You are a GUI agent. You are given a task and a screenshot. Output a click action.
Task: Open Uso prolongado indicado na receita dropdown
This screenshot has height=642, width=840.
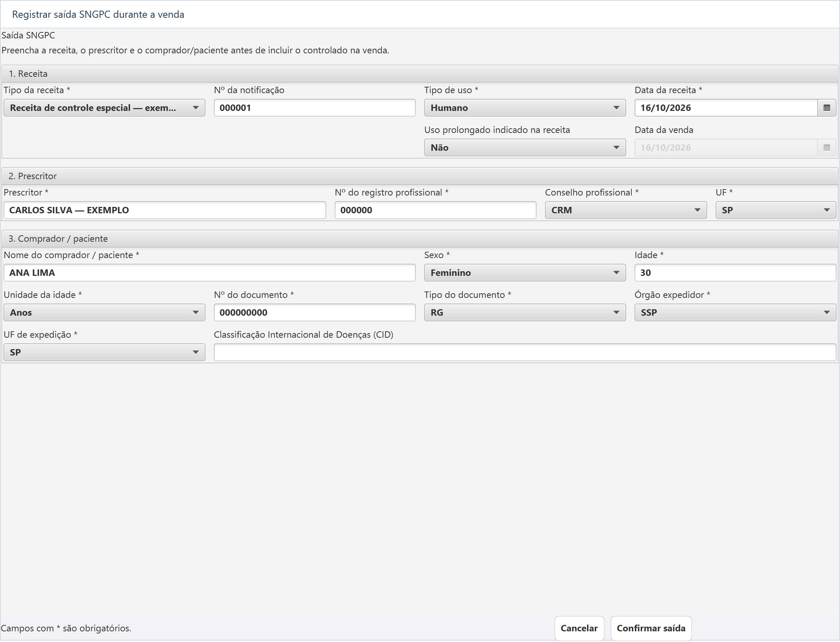[524, 148]
